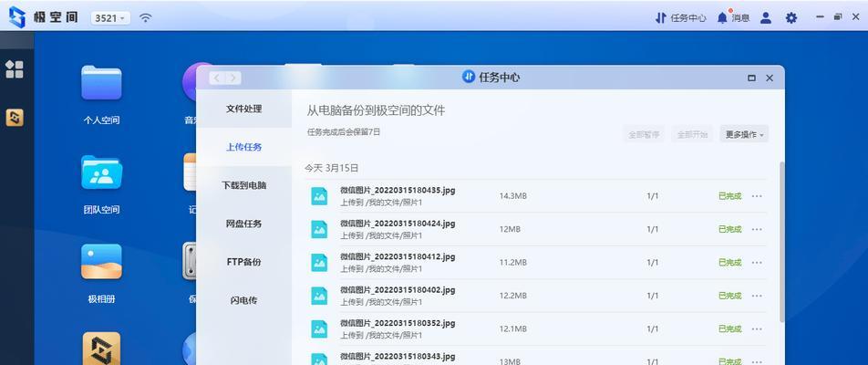Click image file icon for 微信图片_20220315180402.jpg
This screenshot has height=365, width=868.
pos(319,296)
